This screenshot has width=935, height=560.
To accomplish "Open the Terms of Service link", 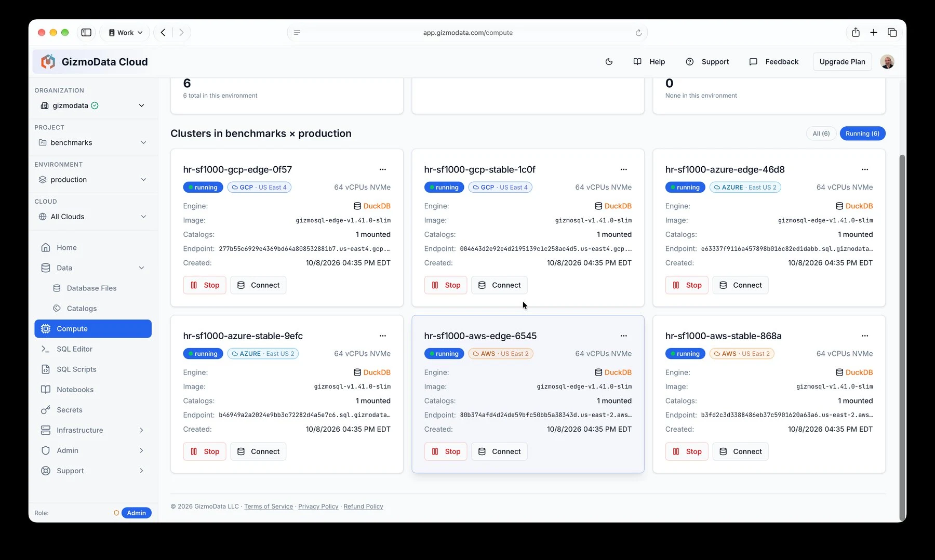I will pos(269,506).
